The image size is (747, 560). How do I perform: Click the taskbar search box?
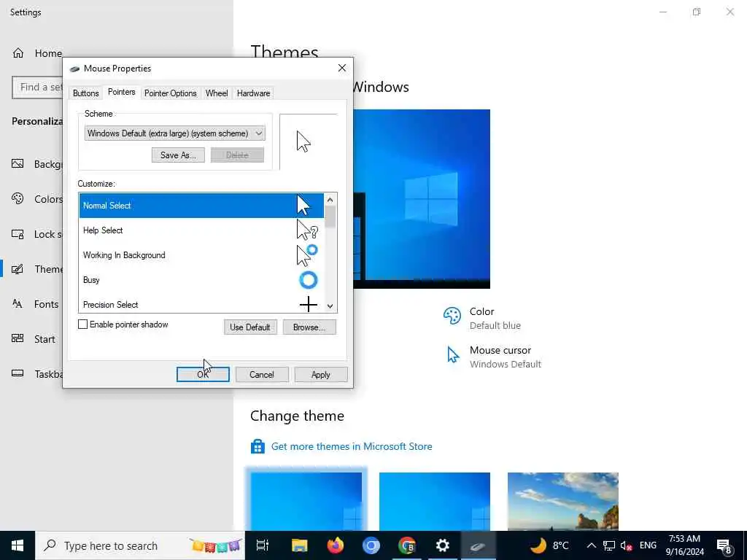pos(140,545)
